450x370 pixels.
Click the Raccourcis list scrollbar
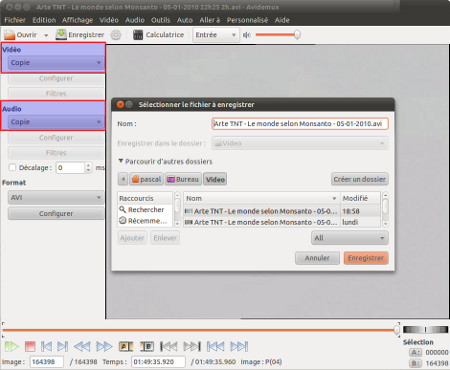tap(177, 209)
